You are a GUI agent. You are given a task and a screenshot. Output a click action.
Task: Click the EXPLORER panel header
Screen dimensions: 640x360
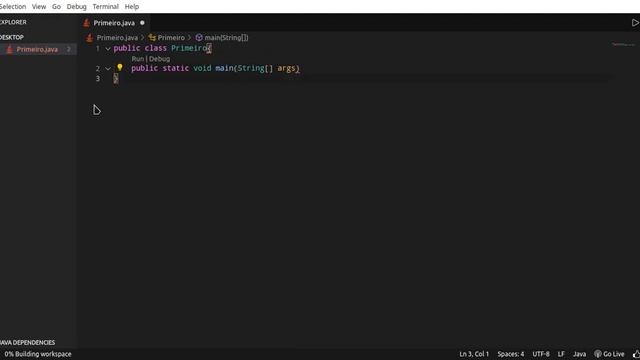pyautogui.click(x=13, y=22)
